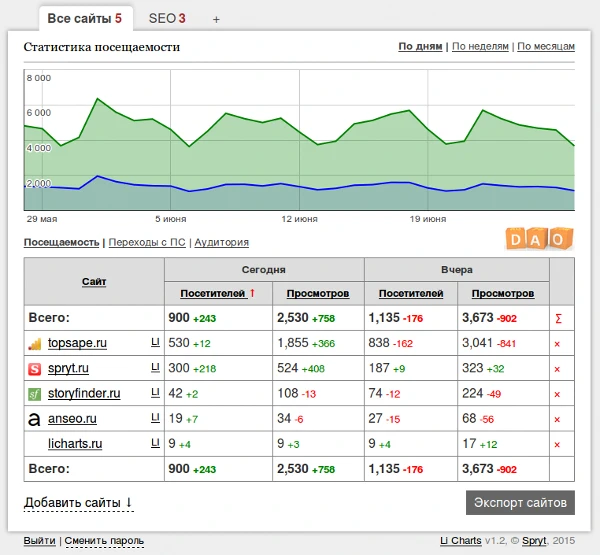Switch to 'Переходы с ПС' view
600x555 pixels.
[x=147, y=242]
